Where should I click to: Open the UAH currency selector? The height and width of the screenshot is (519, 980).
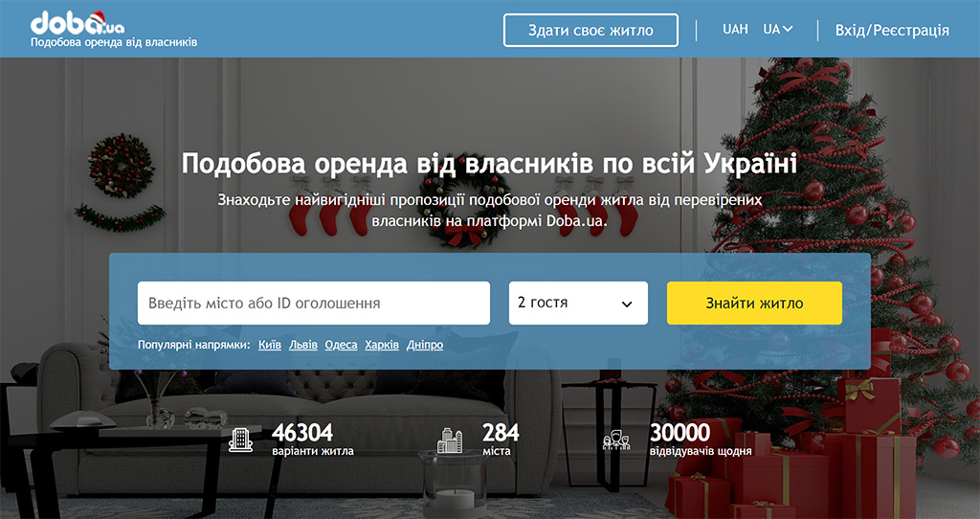click(x=735, y=30)
